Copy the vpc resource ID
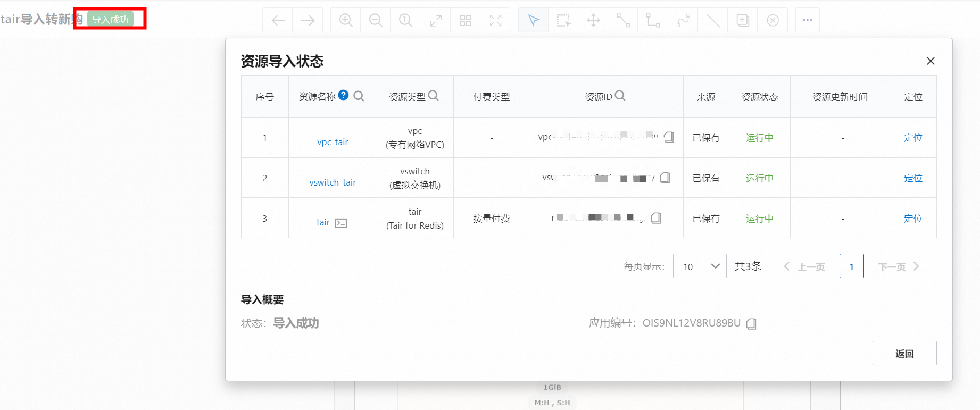Screen dimensions: 980x410 (x=669, y=137)
